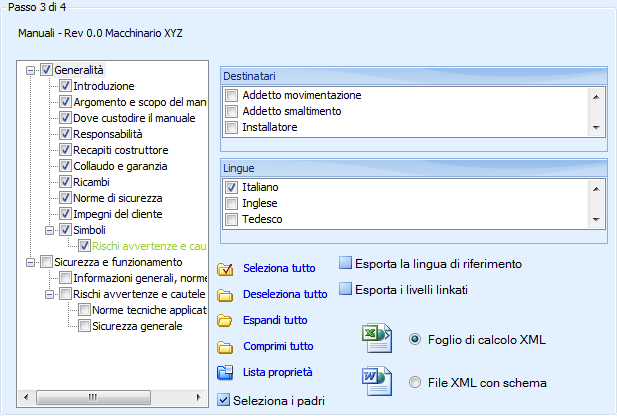This screenshot has width=617, height=416.
Task: Collapse the Rischi avvertenze e cautele node
Action: 49,294
